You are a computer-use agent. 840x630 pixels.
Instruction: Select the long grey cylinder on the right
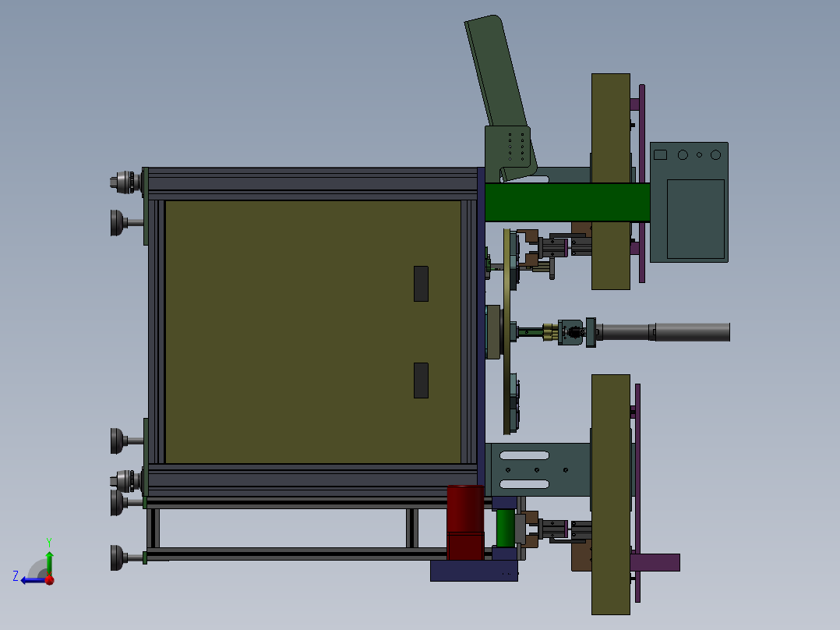point(692,332)
